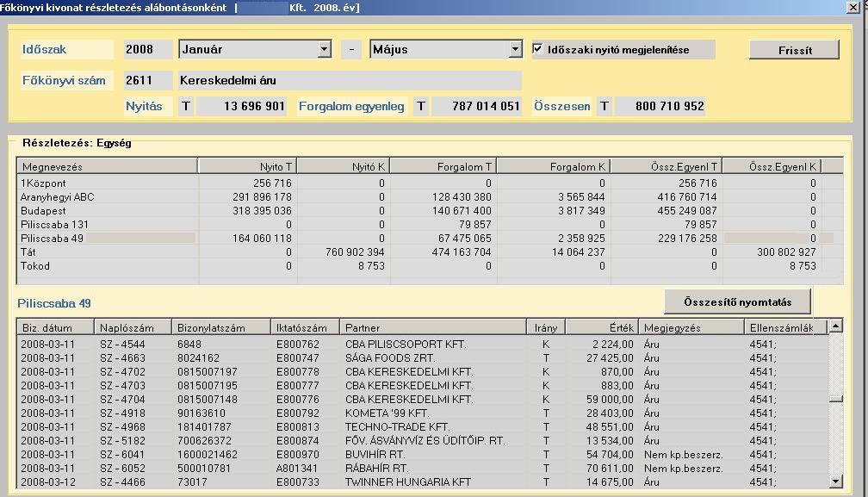Image resolution: width=868 pixels, height=497 pixels.
Task: Click the Forgalom T column header
Action: click(443, 166)
